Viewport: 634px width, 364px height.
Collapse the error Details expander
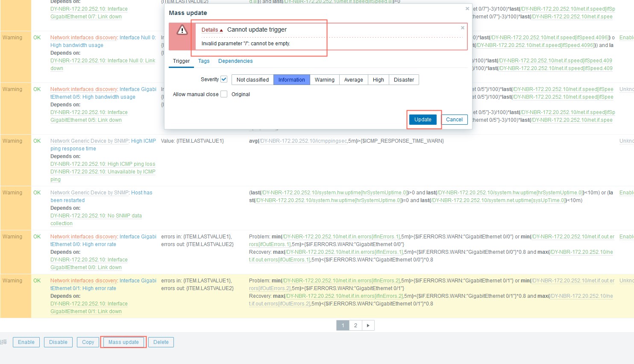pyautogui.click(x=212, y=30)
